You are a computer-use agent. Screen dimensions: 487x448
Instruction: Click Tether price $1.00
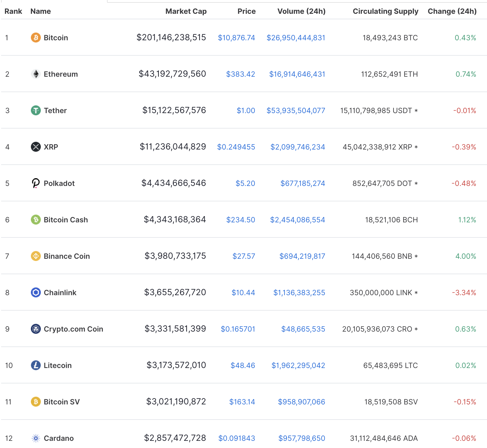point(246,111)
